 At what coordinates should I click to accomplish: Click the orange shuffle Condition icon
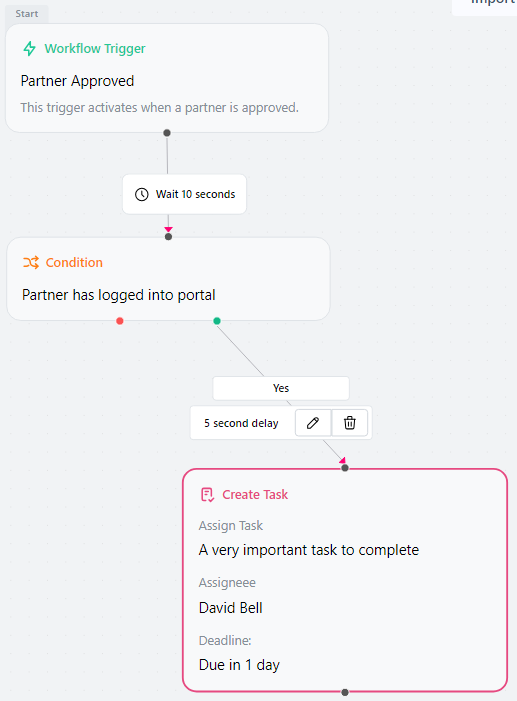(31, 262)
